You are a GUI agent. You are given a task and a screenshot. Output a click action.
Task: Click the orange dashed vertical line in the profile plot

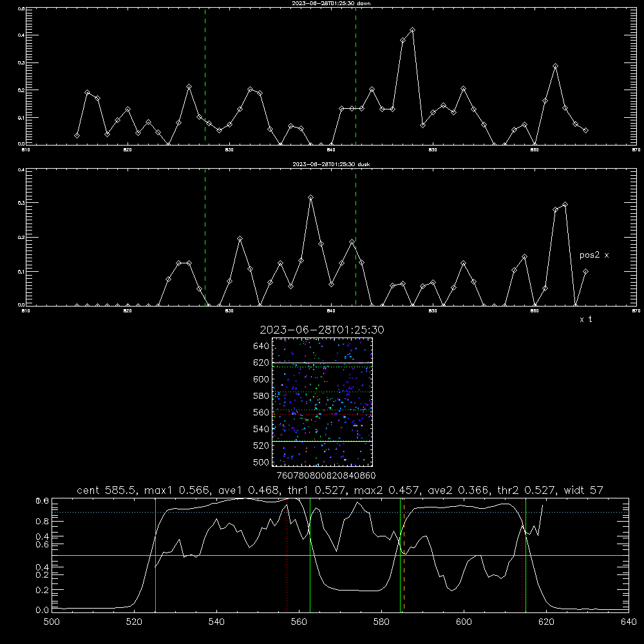pyautogui.click(x=404, y=554)
